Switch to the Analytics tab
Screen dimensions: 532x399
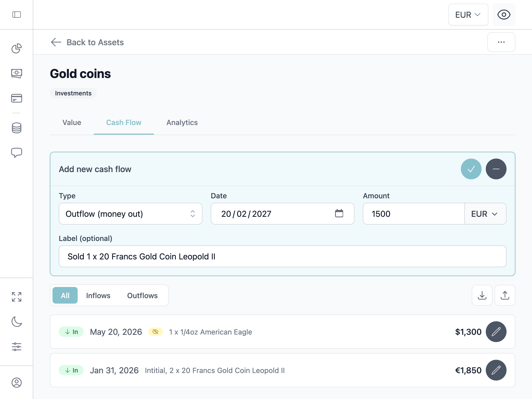(182, 122)
